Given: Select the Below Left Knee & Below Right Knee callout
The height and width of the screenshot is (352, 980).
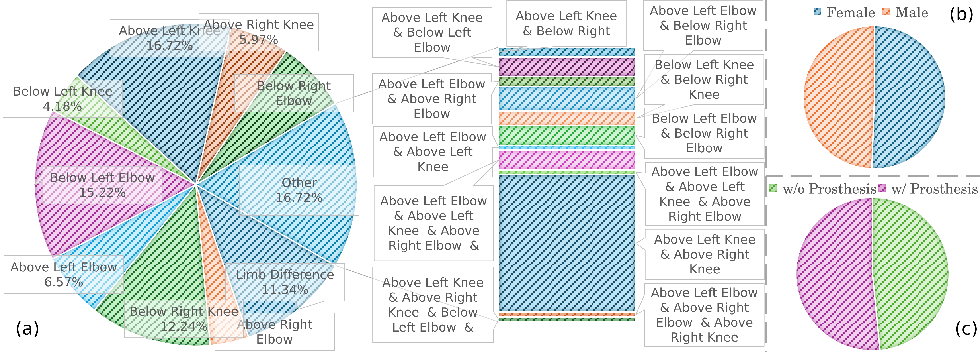Looking at the screenshot, I should (x=704, y=79).
